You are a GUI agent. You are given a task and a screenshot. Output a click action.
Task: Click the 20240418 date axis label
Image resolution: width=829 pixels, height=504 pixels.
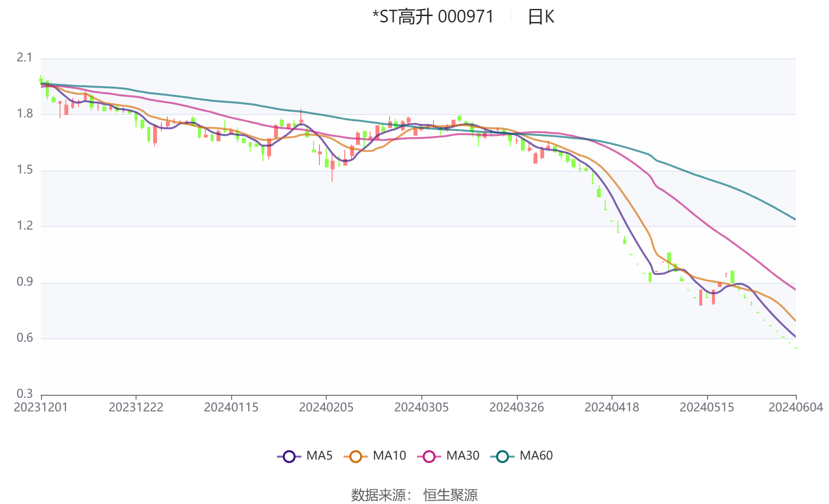(612, 407)
